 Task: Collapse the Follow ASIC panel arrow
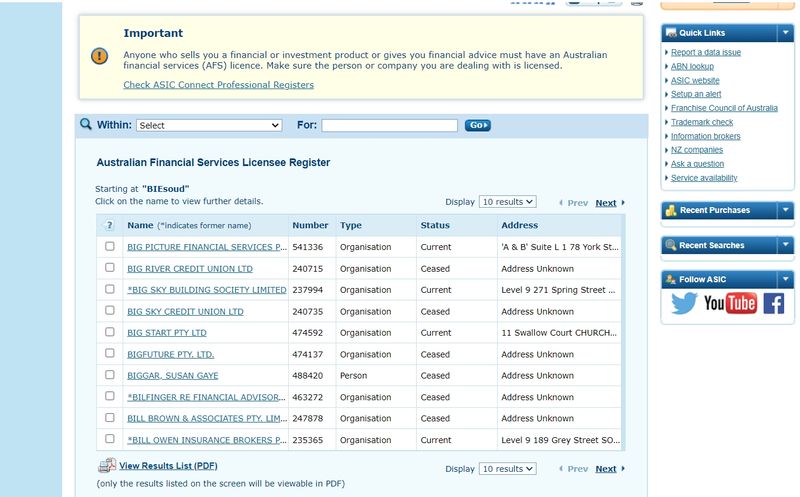click(x=785, y=279)
